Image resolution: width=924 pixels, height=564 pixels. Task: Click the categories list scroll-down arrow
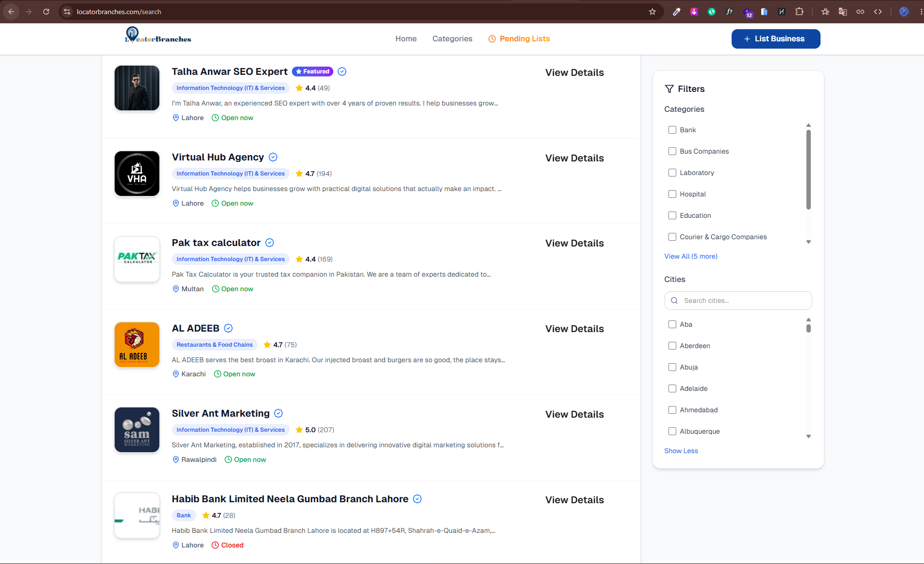(x=808, y=242)
